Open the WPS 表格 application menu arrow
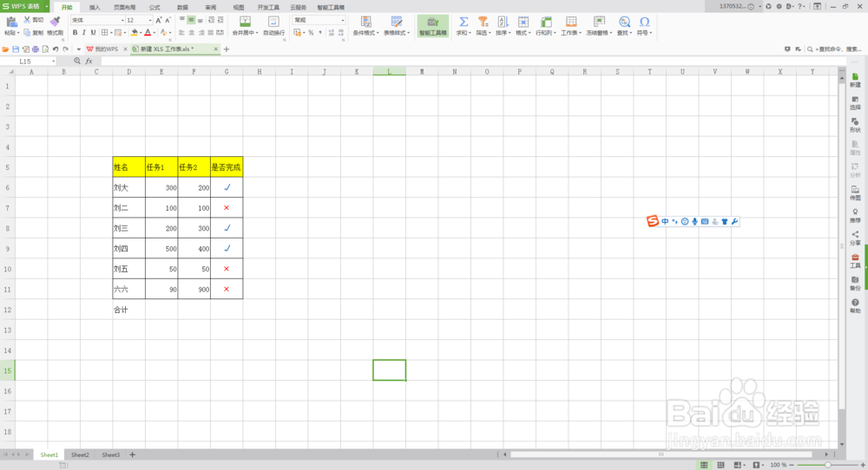The image size is (868, 470). pos(47,7)
